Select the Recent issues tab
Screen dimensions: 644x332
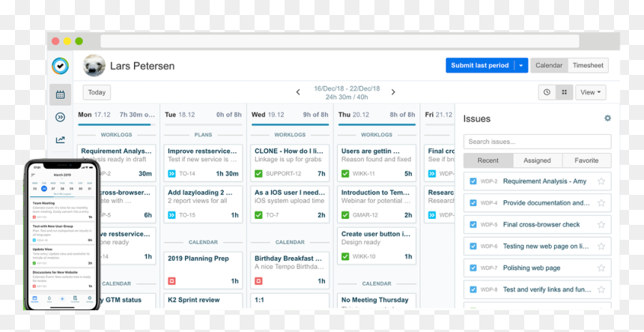[x=488, y=160]
